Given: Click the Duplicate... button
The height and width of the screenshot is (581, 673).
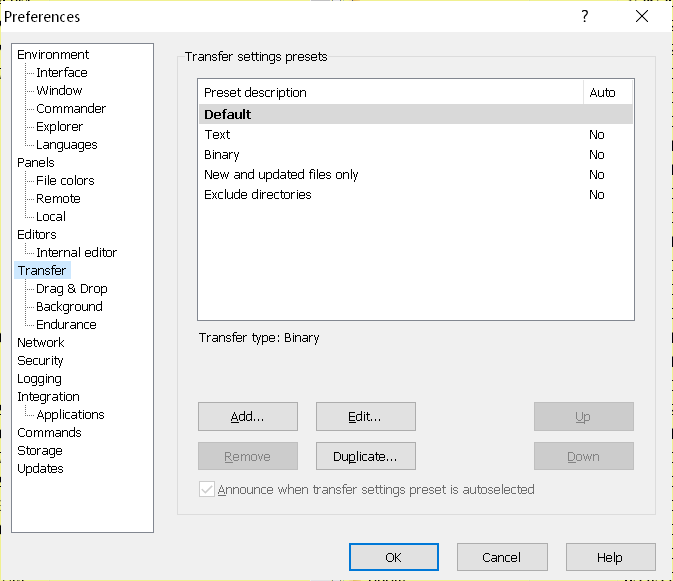Looking at the screenshot, I should pos(366,457).
